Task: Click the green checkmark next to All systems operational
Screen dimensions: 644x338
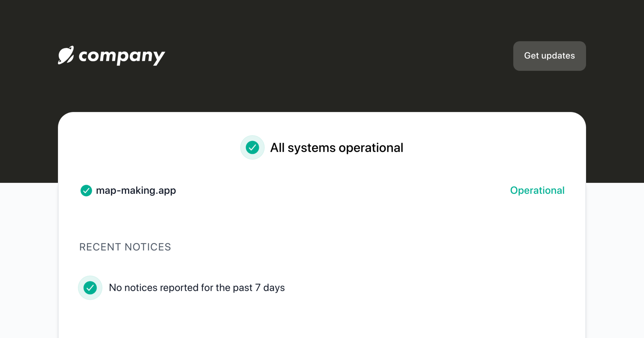Action: pyautogui.click(x=252, y=147)
